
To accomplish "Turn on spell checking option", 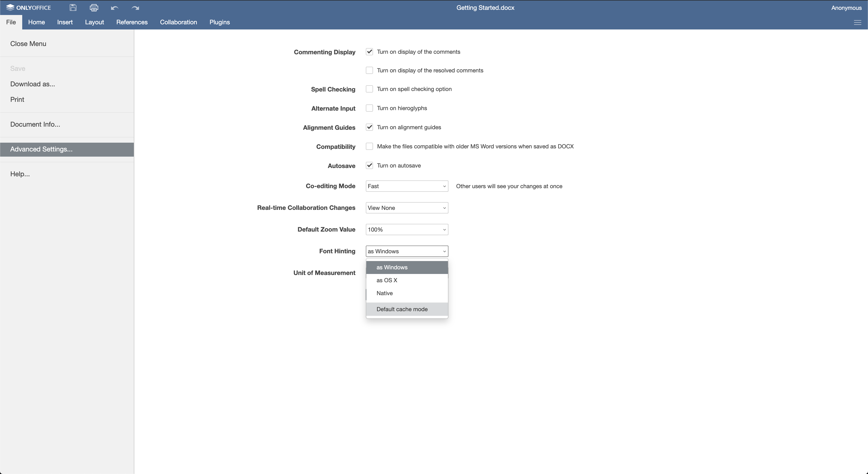I will (369, 89).
